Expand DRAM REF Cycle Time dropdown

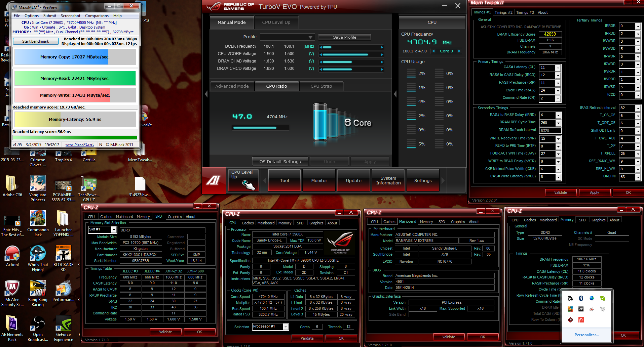(558, 123)
